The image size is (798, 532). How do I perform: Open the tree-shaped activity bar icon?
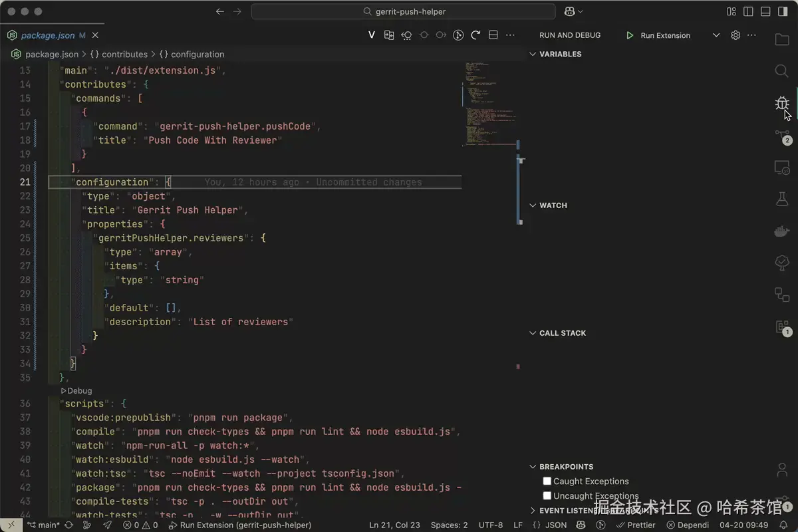[x=782, y=263]
